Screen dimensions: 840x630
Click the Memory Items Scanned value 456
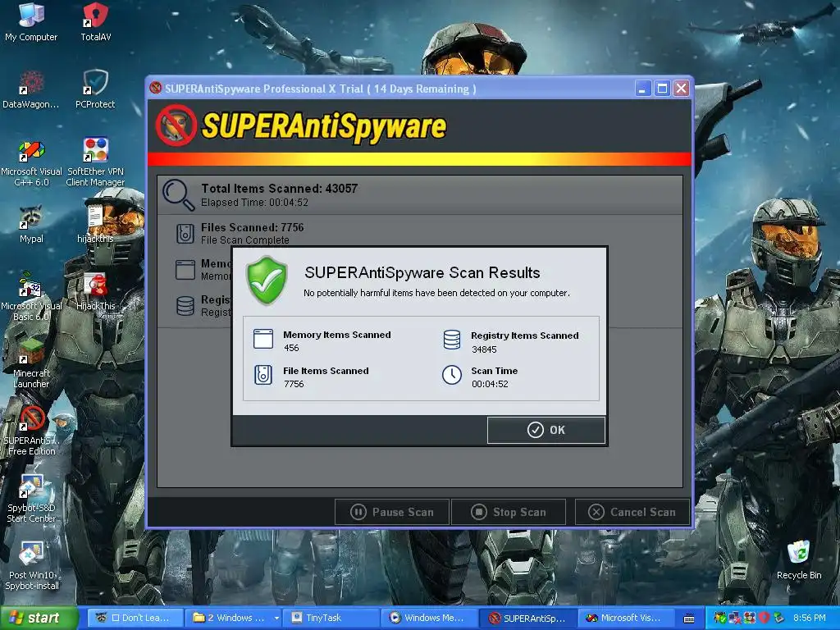pos(291,348)
